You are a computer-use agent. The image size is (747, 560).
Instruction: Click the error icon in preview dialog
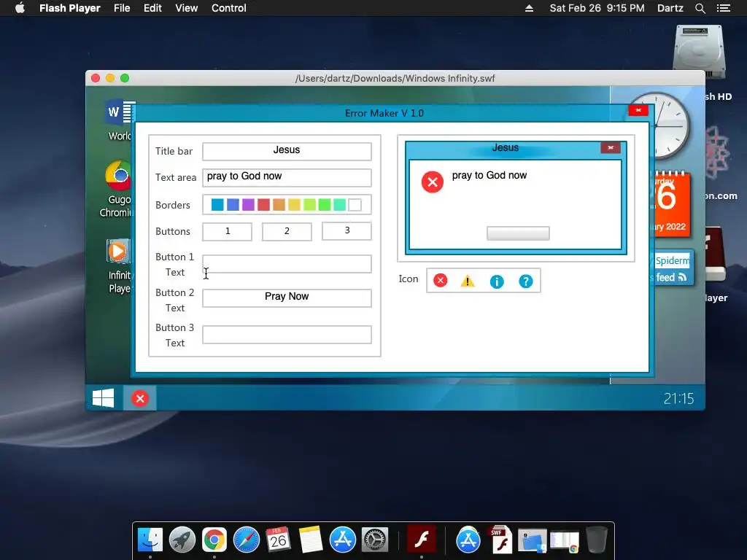click(432, 182)
